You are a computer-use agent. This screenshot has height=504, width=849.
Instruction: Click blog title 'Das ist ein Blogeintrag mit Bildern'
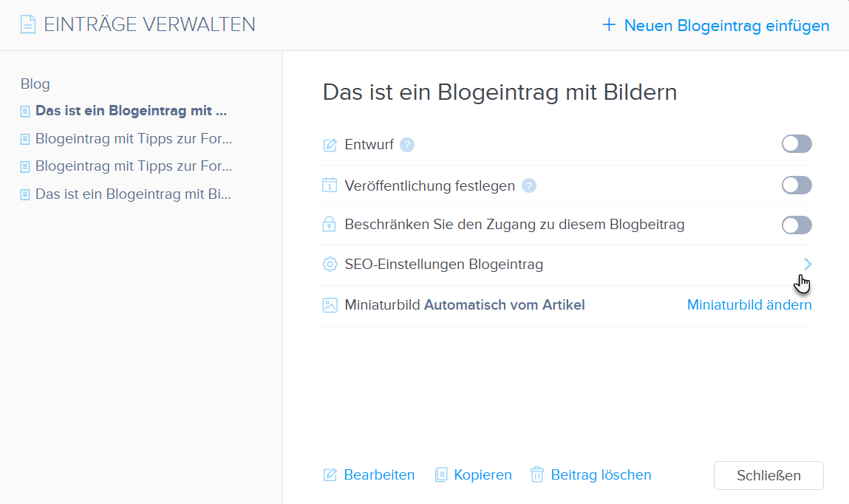499,92
